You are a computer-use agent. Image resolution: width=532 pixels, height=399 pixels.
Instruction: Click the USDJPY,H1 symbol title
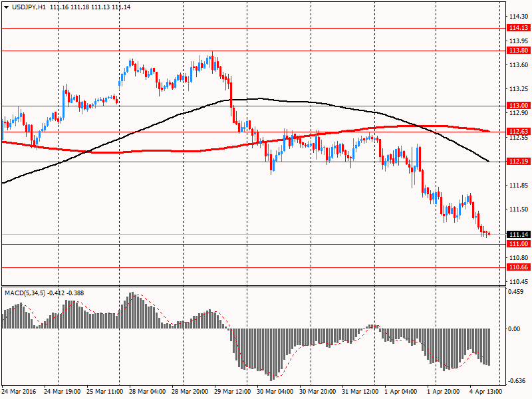tap(29, 7)
